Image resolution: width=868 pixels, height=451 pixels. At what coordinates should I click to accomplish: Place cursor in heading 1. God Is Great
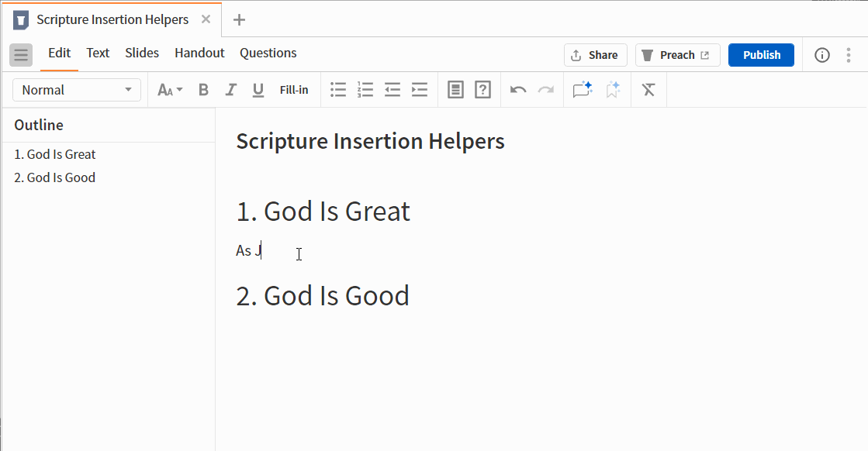point(323,212)
